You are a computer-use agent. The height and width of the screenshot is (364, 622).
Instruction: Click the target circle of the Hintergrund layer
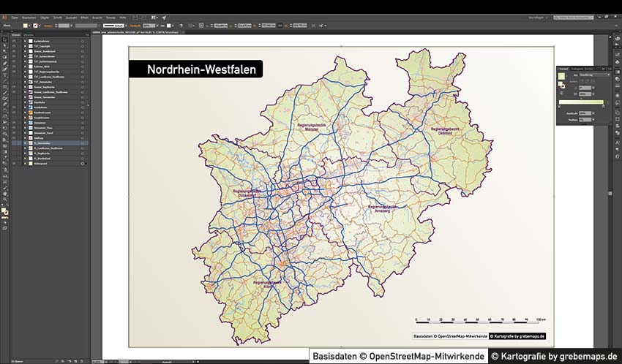pyautogui.click(x=82, y=163)
